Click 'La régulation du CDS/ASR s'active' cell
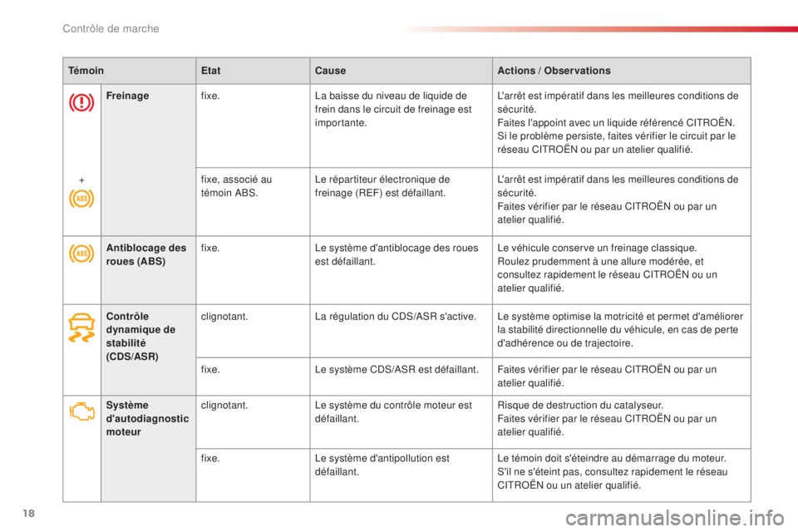 [396, 316]
